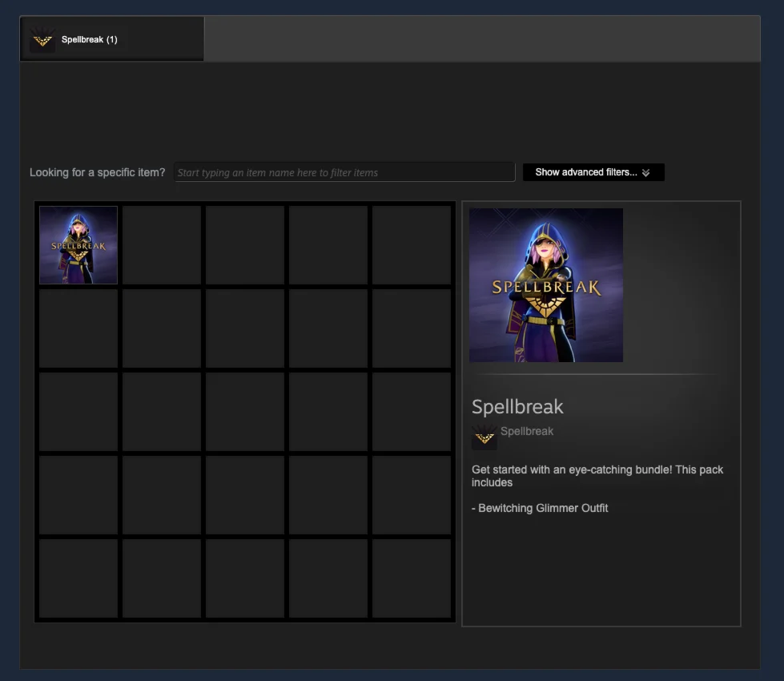This screenshot has height=681, width=784.
Task: Click the Spellbreak logo icon in tab
Action: click(42, 39)
